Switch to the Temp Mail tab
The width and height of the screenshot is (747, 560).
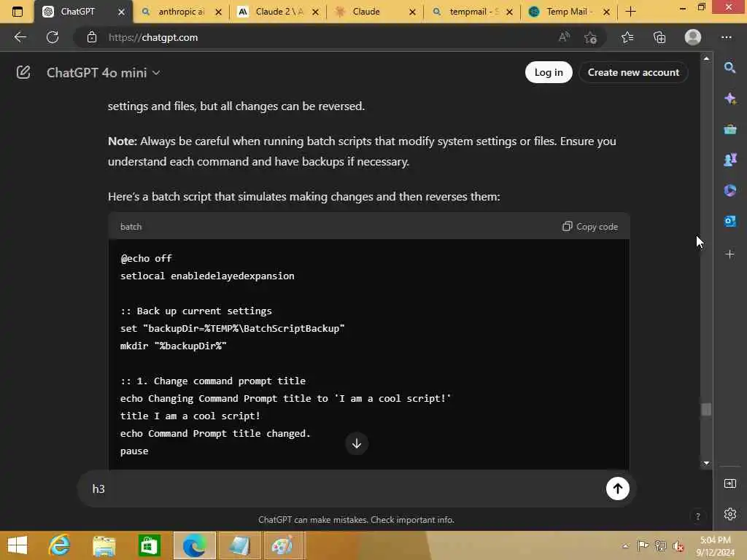(x=568, y=12)
